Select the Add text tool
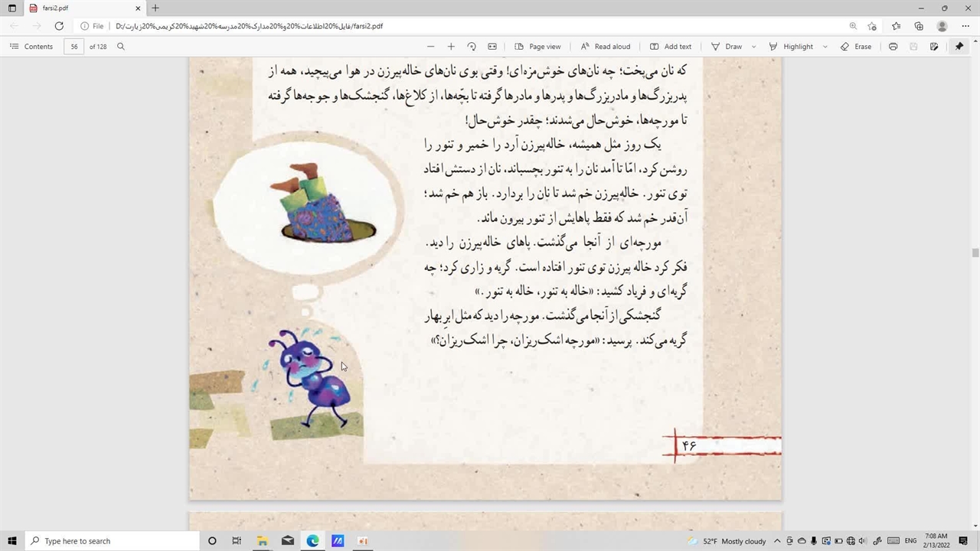This screenshot has width=980, height=551. point(670,47)
